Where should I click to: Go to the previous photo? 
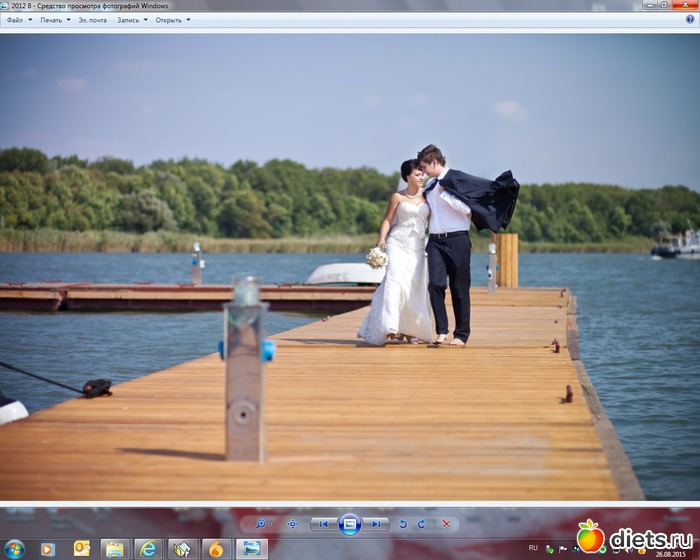click(323, 523)
